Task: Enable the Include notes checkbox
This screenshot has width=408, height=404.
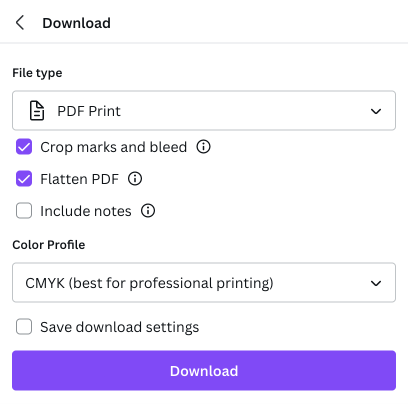Action: coord(24,211)
